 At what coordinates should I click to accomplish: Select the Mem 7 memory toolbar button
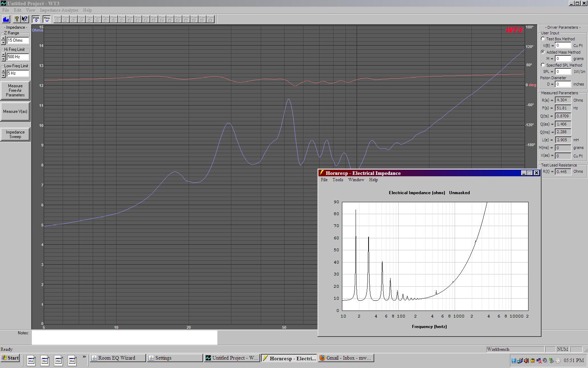coord(106,19)
